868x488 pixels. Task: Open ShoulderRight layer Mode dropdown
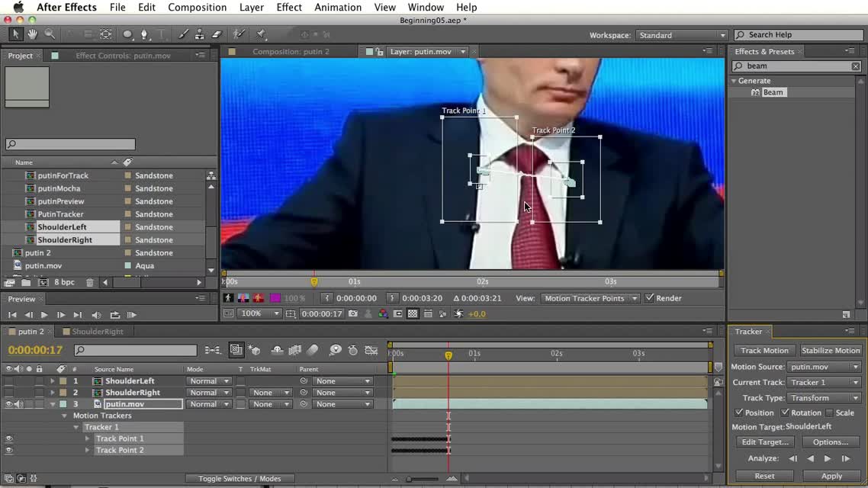click(209, 392)
